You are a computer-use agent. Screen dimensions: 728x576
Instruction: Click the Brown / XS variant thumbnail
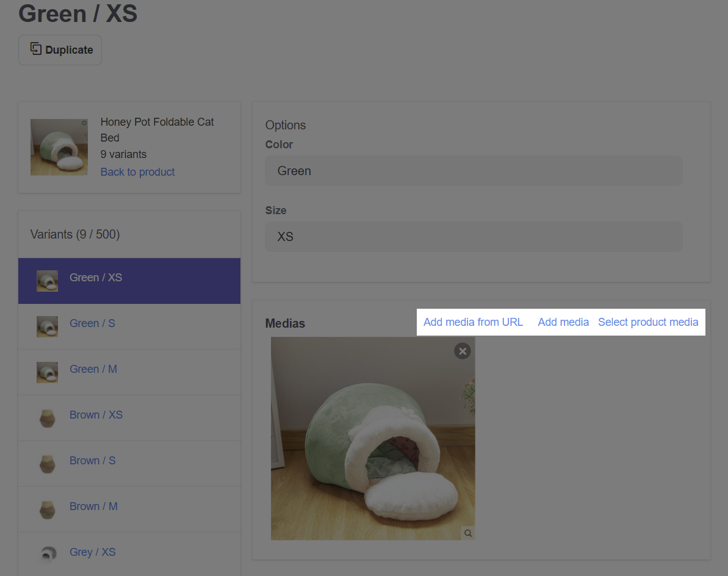tap(48, 418)
